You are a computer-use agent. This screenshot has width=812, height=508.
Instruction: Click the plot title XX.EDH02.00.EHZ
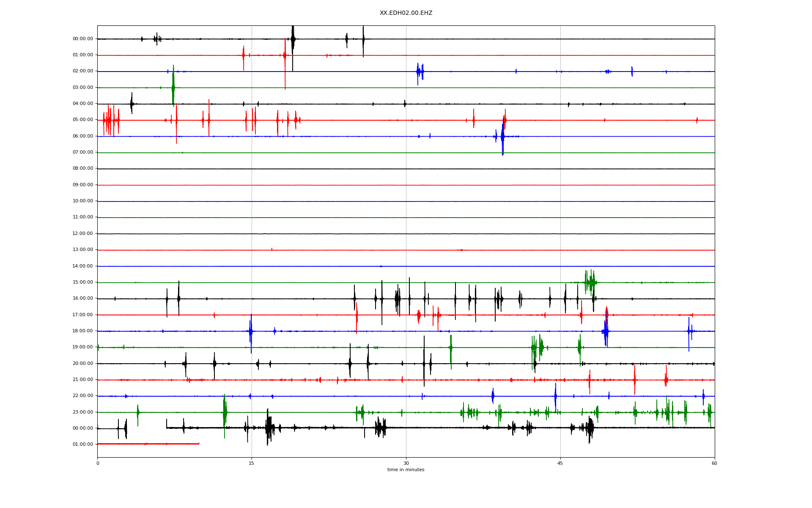[406, 13]
